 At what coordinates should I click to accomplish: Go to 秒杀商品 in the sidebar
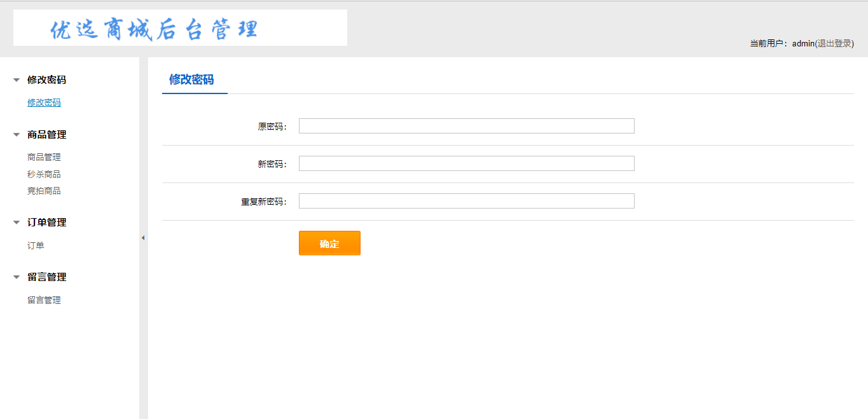[x=44, y=174]
